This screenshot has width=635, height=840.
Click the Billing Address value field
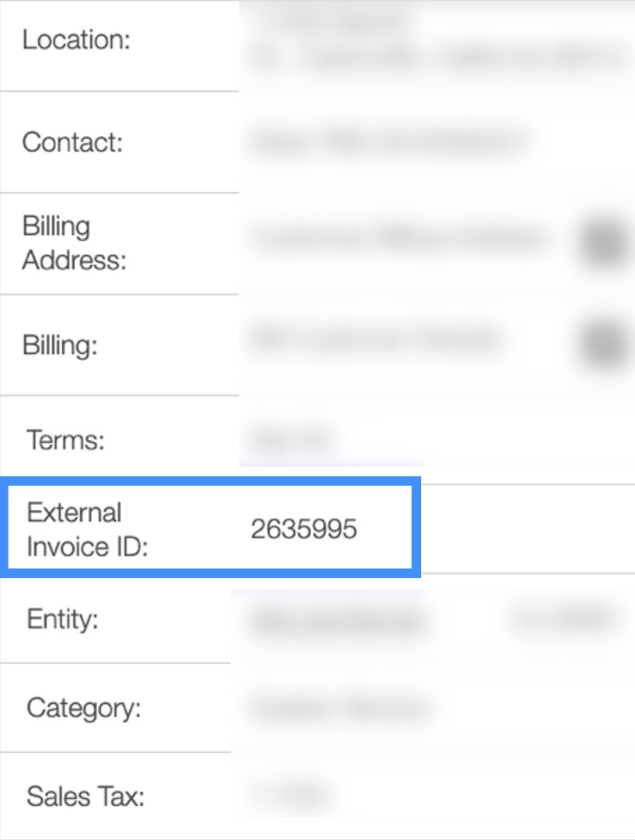[397, 240]
